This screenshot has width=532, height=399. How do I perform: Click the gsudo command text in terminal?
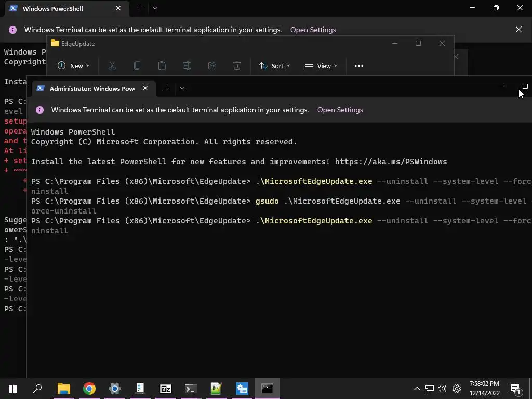(x=267, y=201)
